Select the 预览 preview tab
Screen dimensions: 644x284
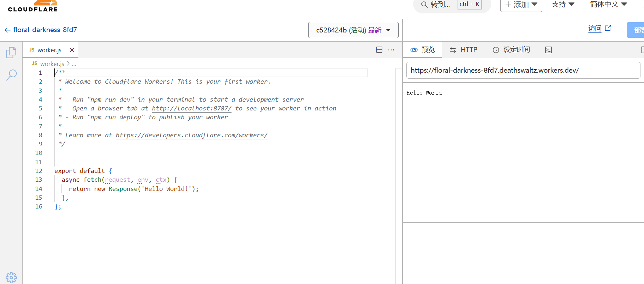point(423,50)
